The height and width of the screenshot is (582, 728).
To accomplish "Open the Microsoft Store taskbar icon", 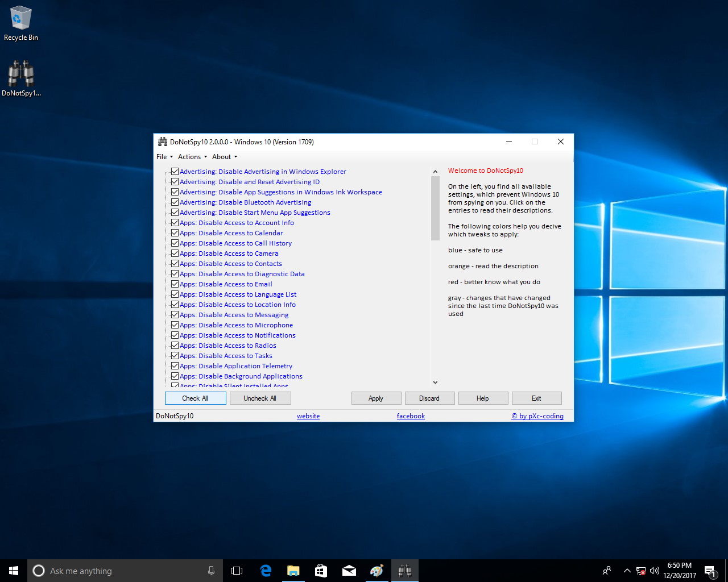I will (x=321, y=571).
